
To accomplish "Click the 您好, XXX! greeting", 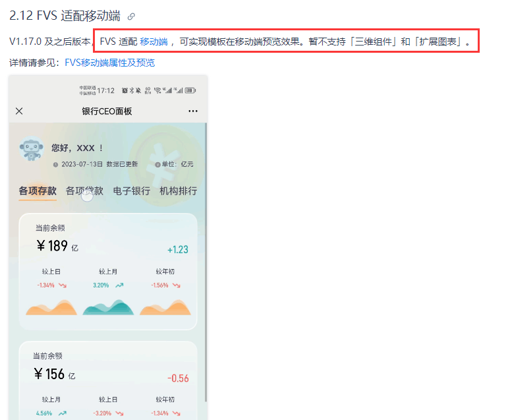I will (x=77, y=148).
